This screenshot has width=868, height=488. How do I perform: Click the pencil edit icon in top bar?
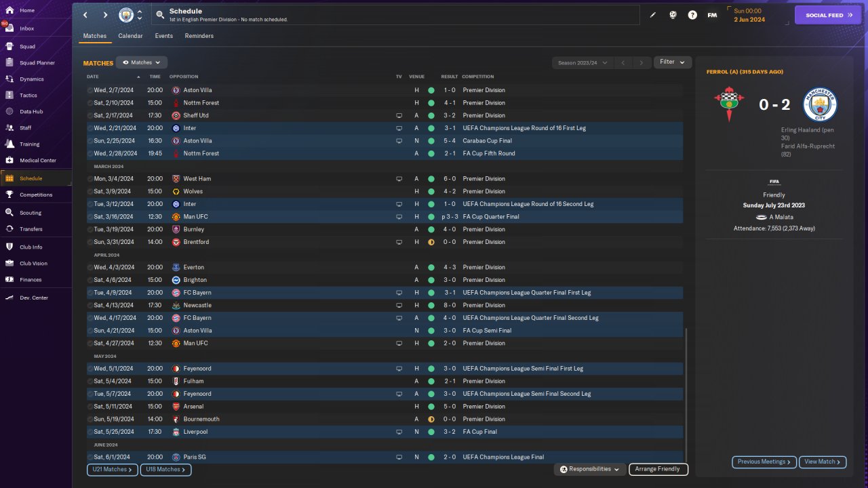(653, 15)
